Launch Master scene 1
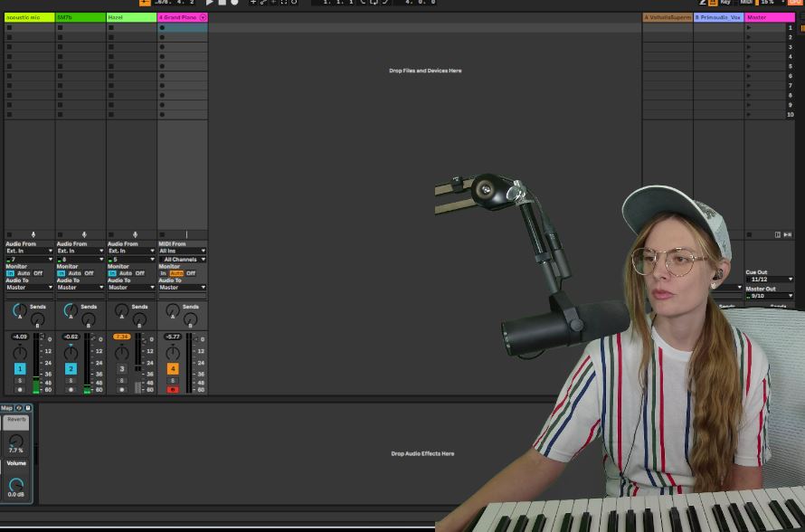805x532 pixels. (x=749, y=28)
